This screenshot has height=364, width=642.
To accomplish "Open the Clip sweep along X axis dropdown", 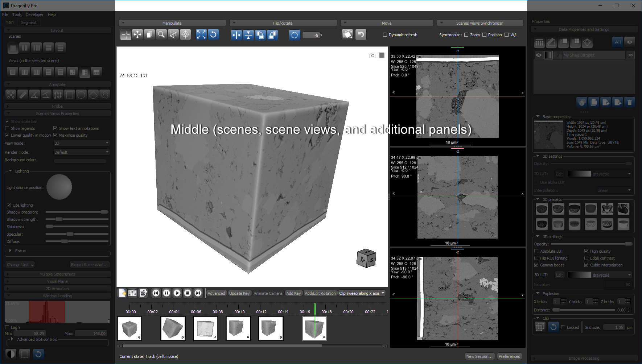I will click(362, 293).
